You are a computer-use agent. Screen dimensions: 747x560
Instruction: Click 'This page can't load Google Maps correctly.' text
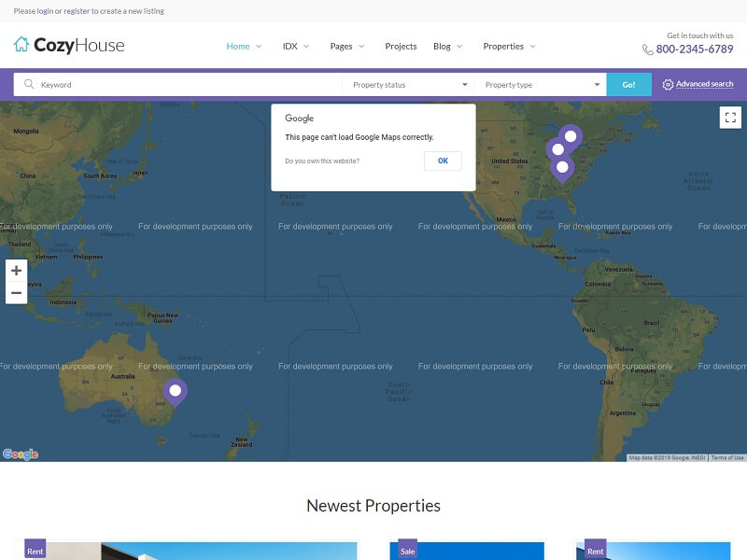pos(359,137)
